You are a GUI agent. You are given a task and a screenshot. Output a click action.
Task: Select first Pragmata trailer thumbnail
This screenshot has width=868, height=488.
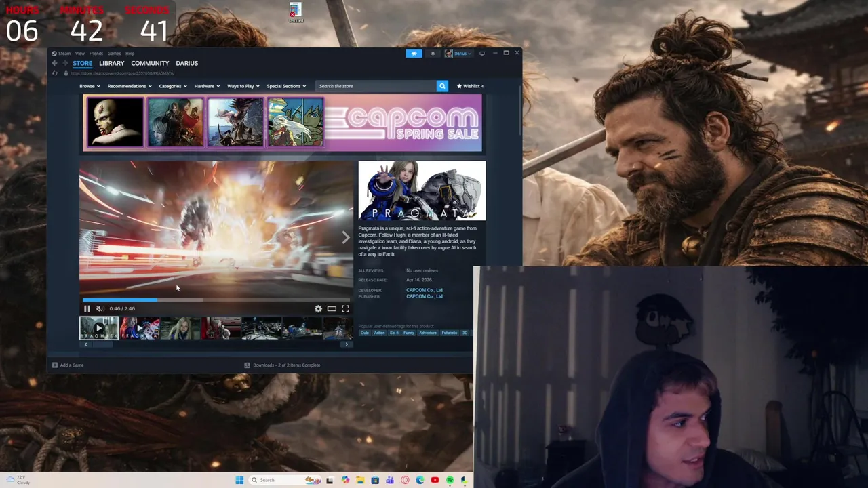[x=99, y=328]
